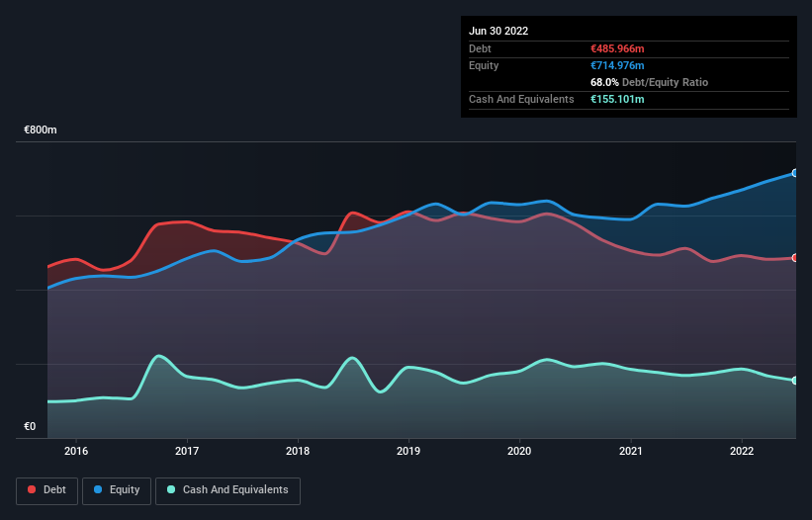Click the 2021 x-axis label
Screen dimensions: 812x520
click(631, 451)
